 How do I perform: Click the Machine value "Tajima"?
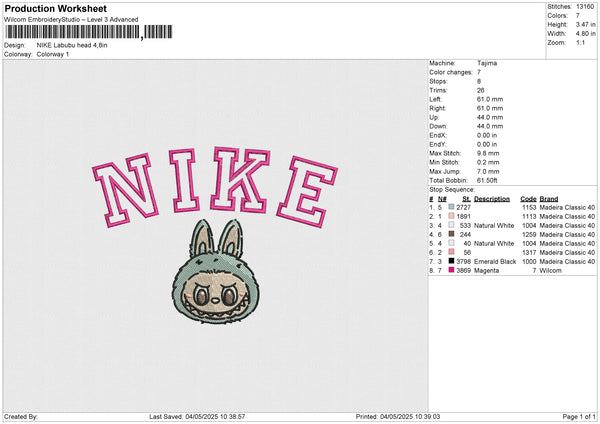pyautogui.click(x=487, y=63)
